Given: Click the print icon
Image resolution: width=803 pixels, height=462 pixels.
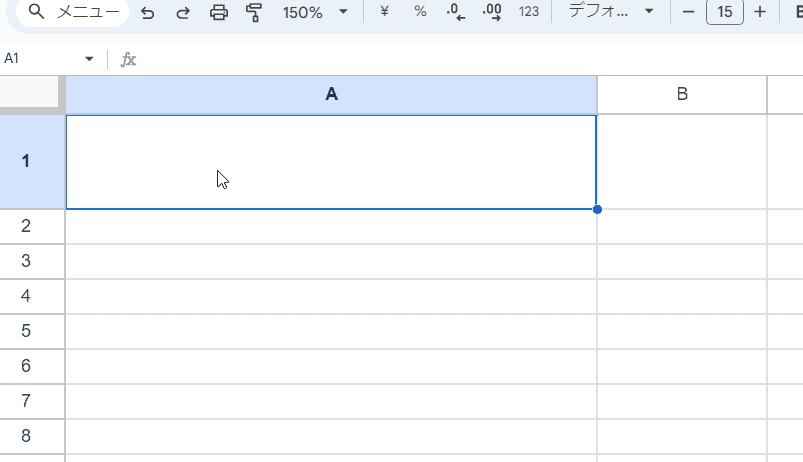Looking at the screenshot, I should click(x=219, y=13).
